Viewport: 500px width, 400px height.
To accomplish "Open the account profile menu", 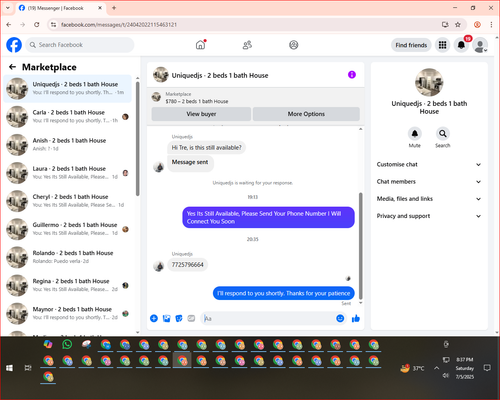I will click(x=480, y=45).
